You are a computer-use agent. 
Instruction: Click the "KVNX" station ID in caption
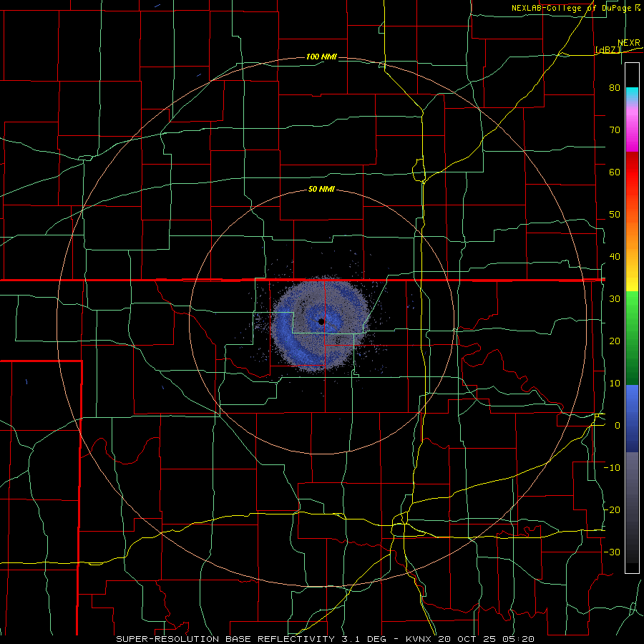coord(419,639)
